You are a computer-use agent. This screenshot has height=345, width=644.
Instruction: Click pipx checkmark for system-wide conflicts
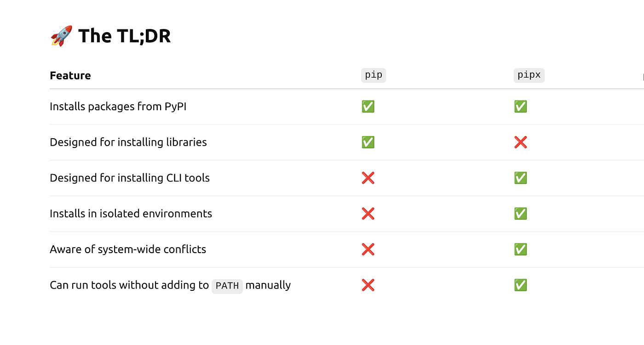[520, 249]
